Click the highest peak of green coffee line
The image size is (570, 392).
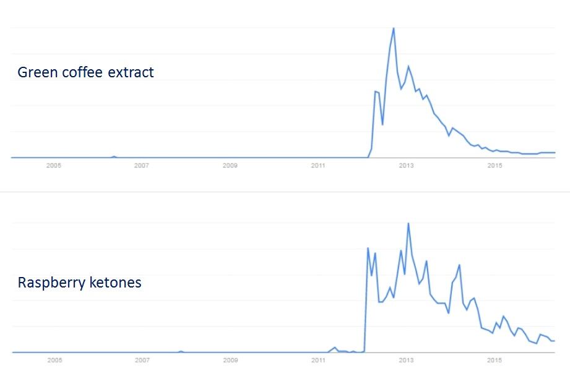(x=394, y=28)
